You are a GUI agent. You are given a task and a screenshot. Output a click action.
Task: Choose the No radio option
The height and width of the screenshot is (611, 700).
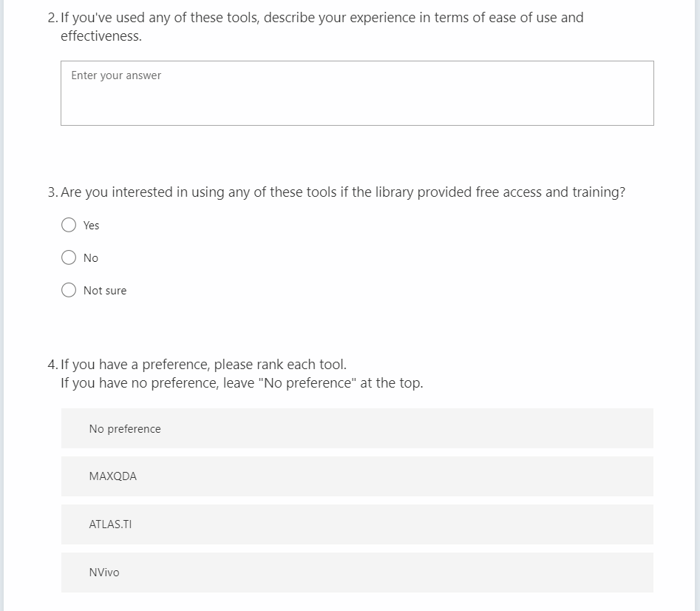[69, 257]
